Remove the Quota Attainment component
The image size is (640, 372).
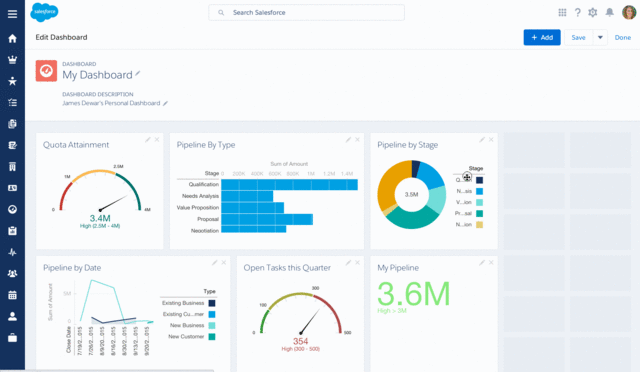[x=157, y=140]
